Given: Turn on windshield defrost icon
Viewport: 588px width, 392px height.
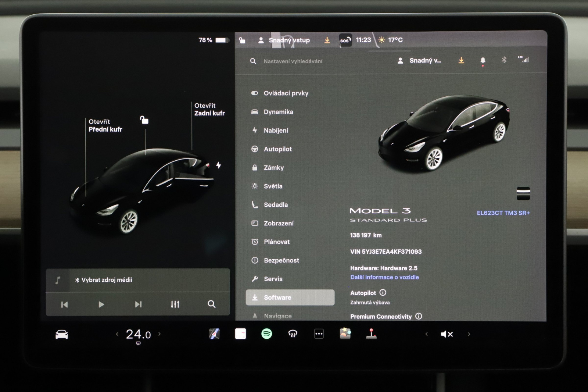Looking at the screenshot, I should click(x=293, y=334).
